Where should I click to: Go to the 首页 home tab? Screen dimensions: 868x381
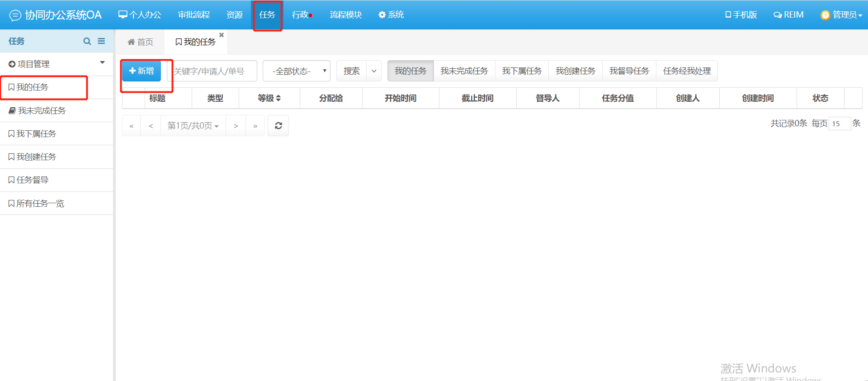click(141, 42)
